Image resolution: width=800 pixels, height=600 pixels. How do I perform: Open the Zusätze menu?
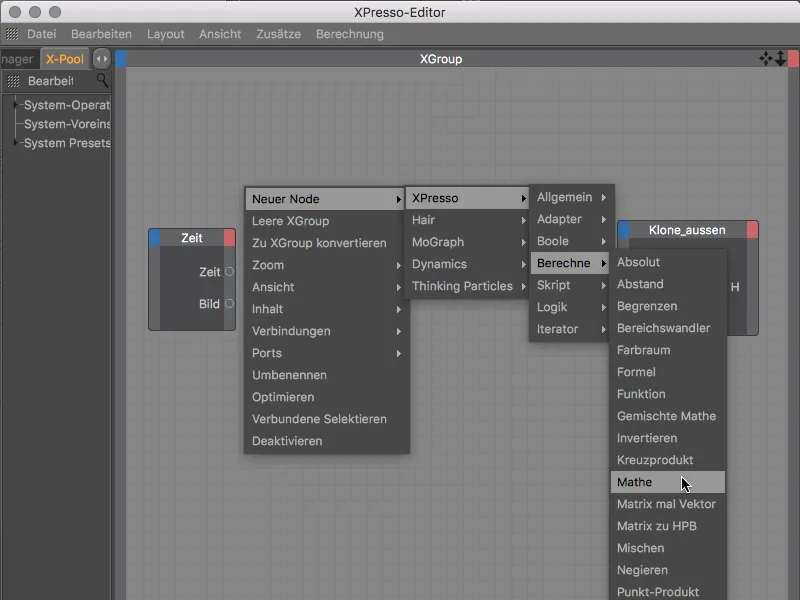click(x=278, y=34)
